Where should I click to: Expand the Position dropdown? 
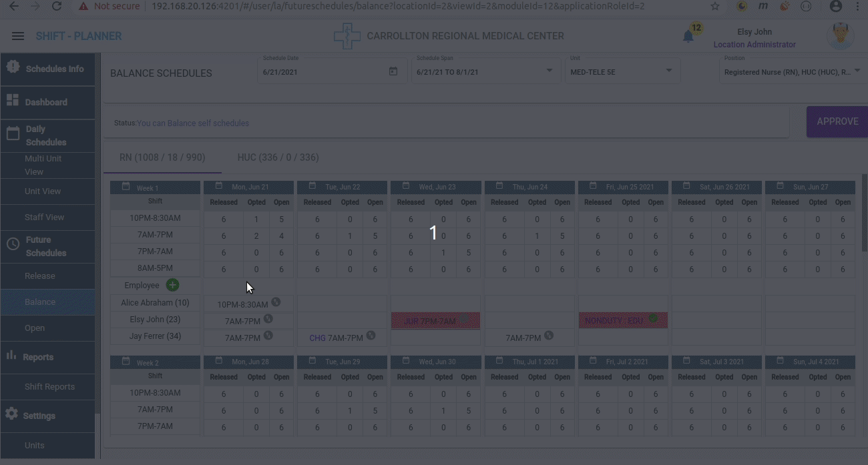[x=857, y=71]
